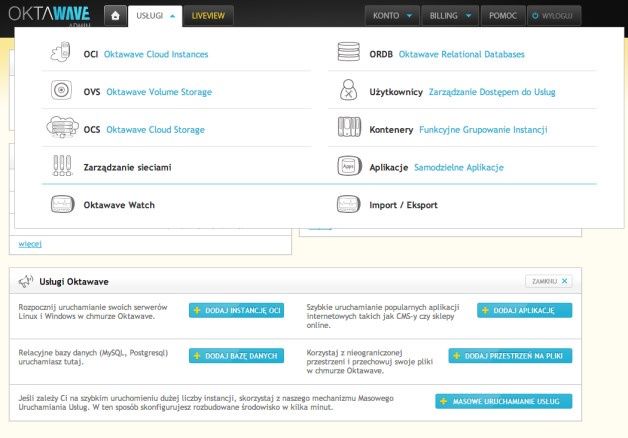Screen dimensions: 628x438
Task: Open the Samodzielne Aplikacje link
Action: 459,167
